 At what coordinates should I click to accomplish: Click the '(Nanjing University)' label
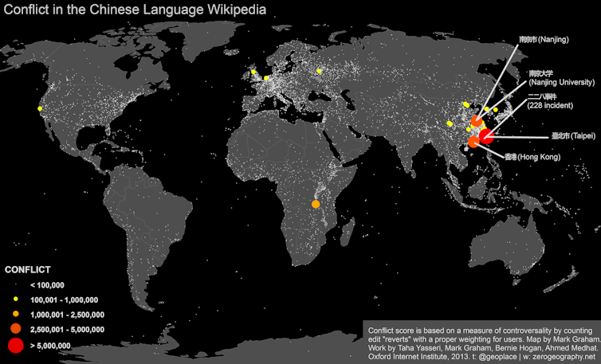[562, 82]
